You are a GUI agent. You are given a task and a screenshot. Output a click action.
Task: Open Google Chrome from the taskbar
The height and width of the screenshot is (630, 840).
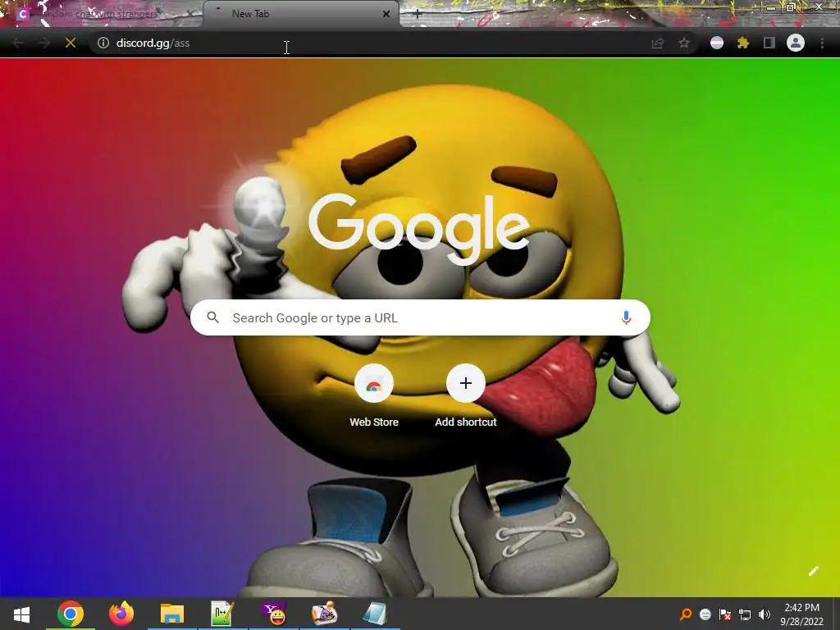point(71,614)
